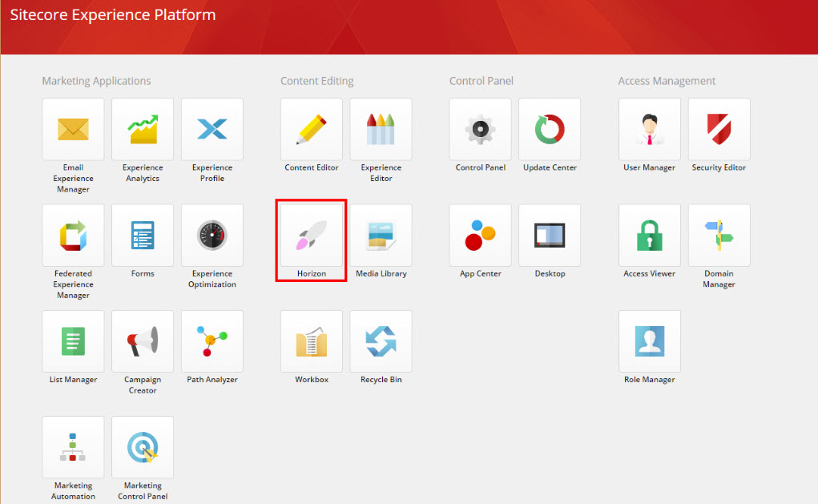Click the Role Manager label
Viewport: 818px width, 504px height.
pyautogui.click(x=649, y=380)
